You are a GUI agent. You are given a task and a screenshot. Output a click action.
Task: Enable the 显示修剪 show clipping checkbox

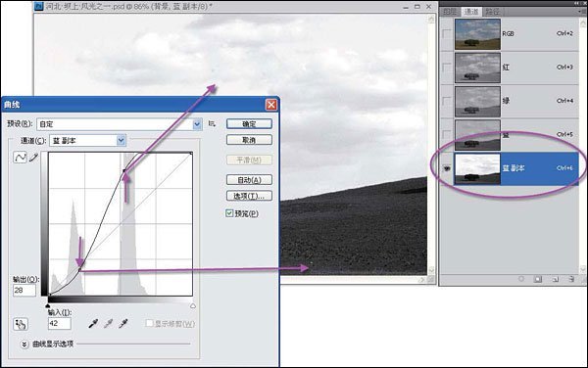pyautogui.click(x=149, y=323)
